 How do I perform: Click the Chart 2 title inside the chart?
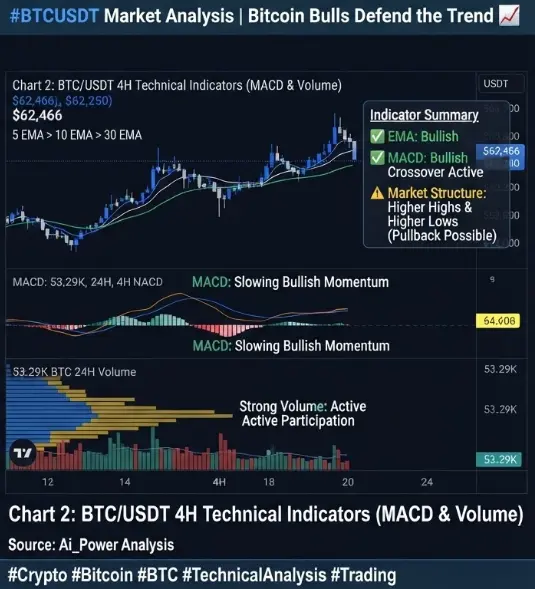click(177, 86)
